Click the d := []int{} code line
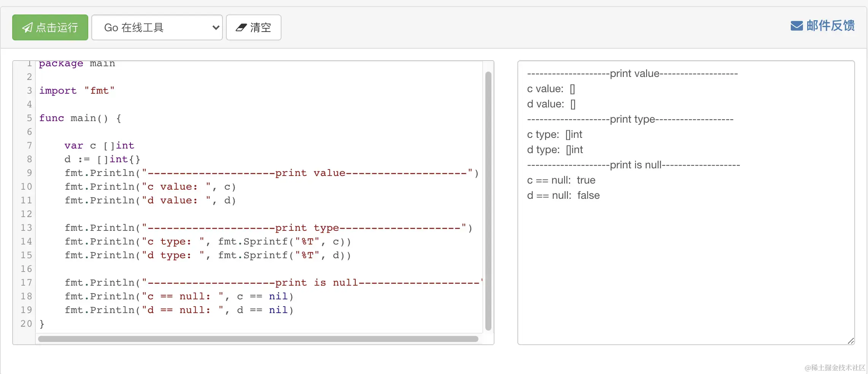Screen dimensions: 868x374 coord(102,159)
